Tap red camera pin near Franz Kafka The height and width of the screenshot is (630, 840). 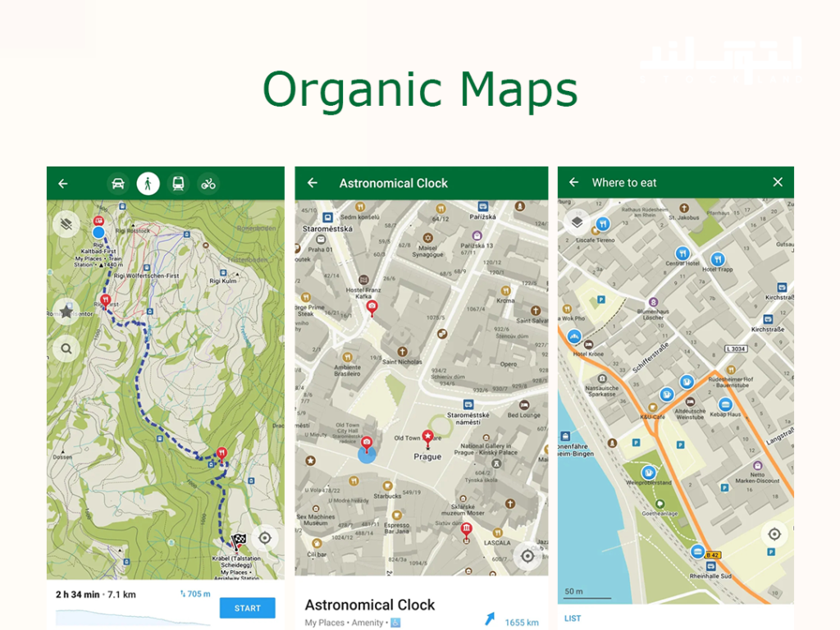click(372, 308)
